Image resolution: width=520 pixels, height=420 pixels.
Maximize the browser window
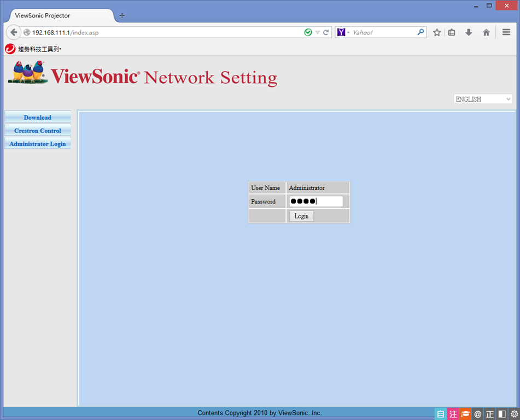(x=489, y=5)
